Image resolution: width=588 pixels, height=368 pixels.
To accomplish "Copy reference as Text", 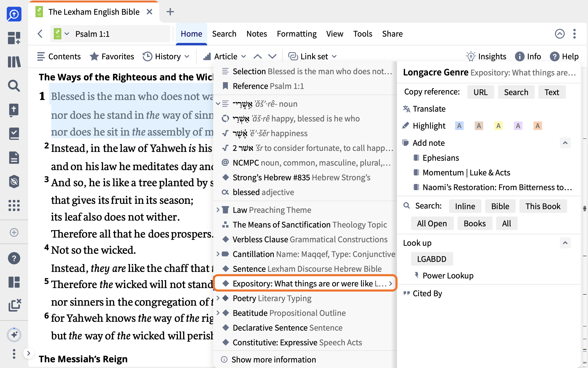I will tap(552, 92).
